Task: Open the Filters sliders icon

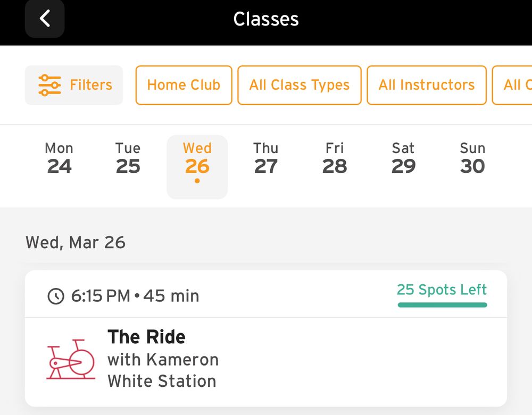Action: 49,85
